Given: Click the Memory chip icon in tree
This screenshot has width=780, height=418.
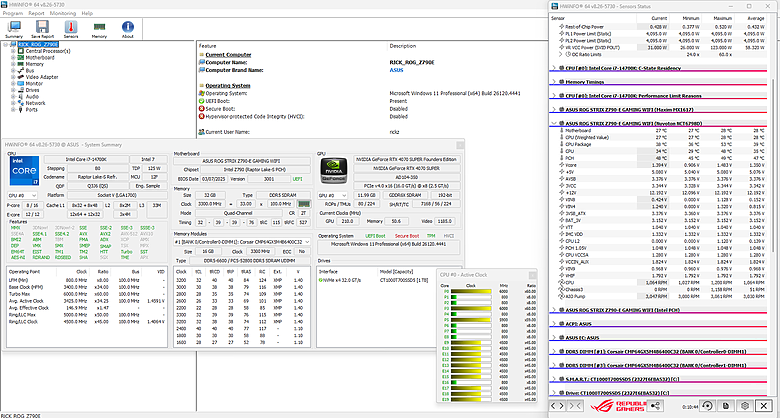Looking at the screenshot, I should 21,64.
